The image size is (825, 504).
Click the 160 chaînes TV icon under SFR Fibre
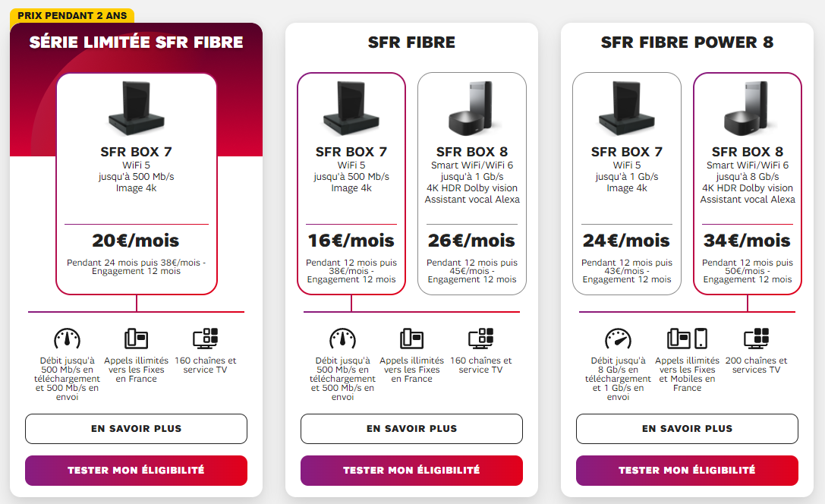click(x=480, y=339)
